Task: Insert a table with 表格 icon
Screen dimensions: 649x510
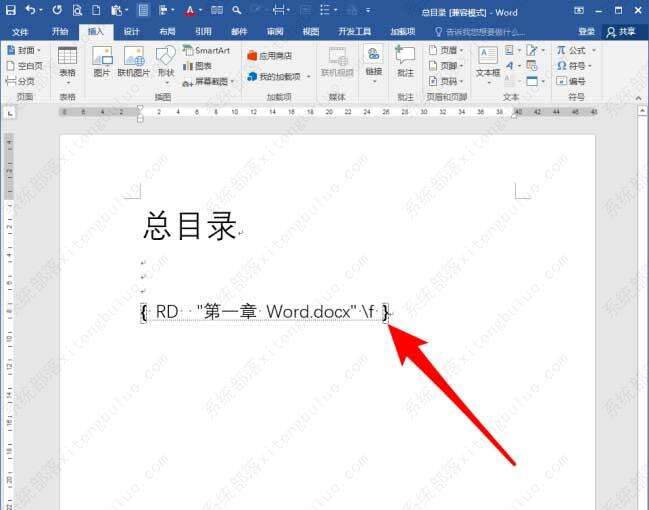Action: click(x=67, y=64)
